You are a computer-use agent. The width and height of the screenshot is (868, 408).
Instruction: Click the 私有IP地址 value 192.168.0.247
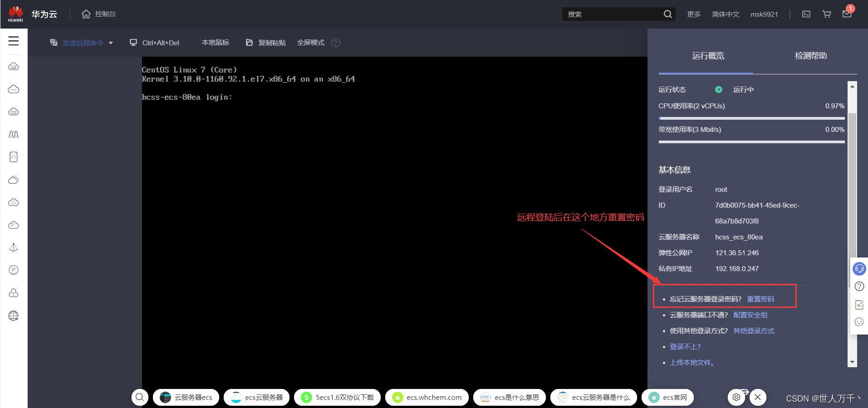[x=737, y=268]
